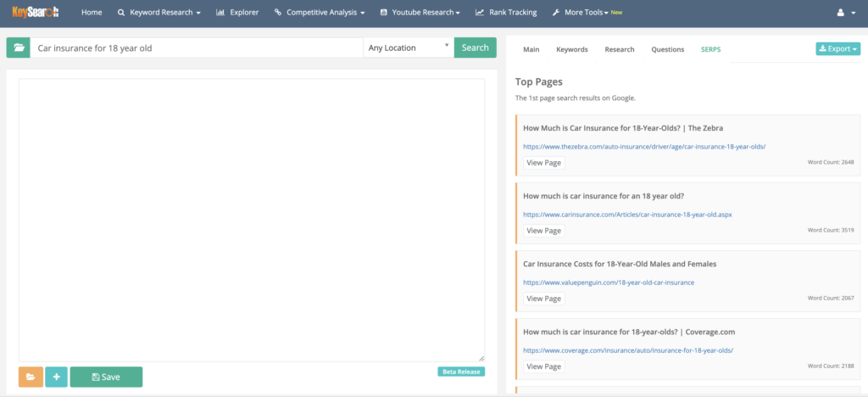Click the editor resize handle corner
Screen dimensions: 868x397
coord(481,359)
